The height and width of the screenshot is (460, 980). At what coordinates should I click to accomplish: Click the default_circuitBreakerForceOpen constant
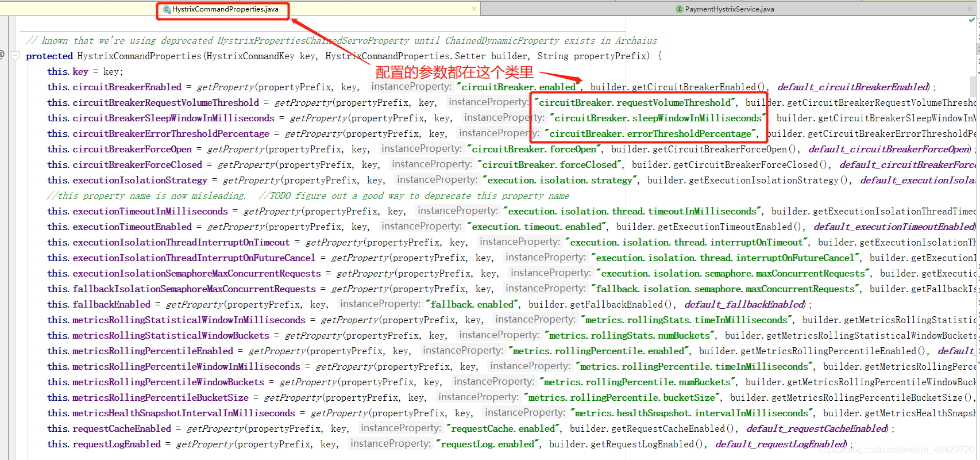(x=889, y=149)
